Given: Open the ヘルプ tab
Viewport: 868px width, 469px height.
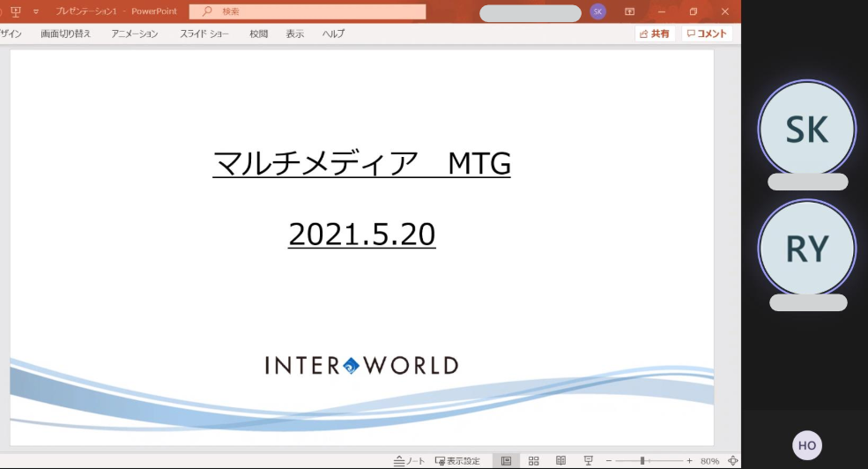Looking at the screenshot, I should click(x=333, y=33).
